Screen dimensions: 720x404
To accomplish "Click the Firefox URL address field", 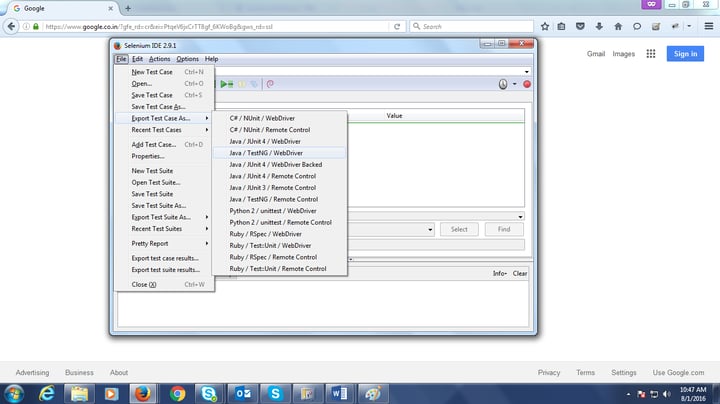I will 216,27.
